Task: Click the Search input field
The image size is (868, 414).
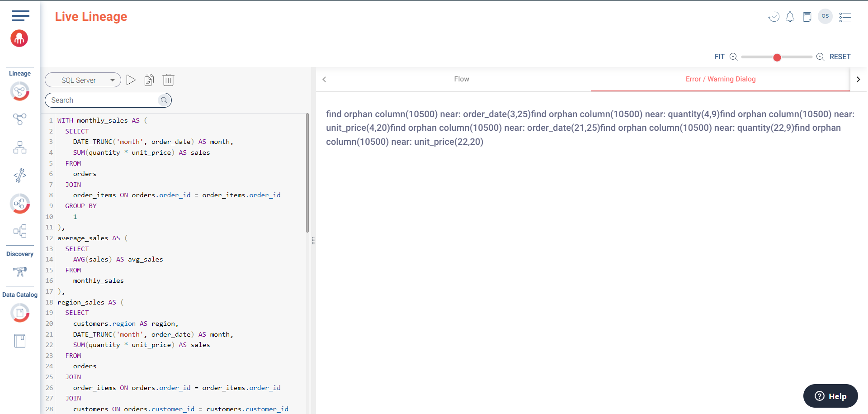Action: pyautogui.click(x=104, y=100)
